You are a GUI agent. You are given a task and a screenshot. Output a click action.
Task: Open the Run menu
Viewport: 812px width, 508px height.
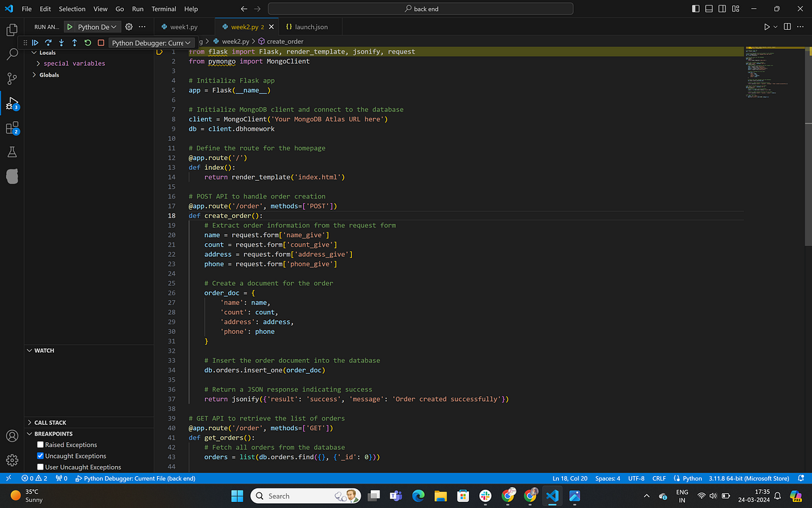point(137,9)
